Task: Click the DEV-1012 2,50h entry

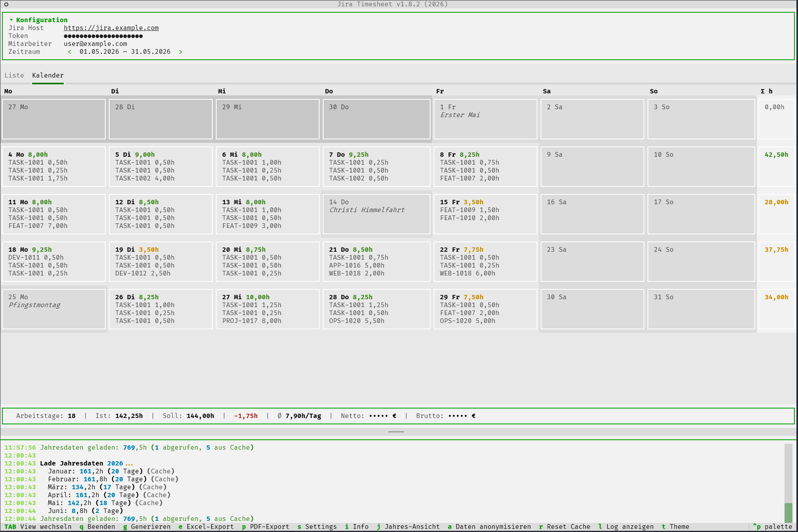Action: (143, 274)
